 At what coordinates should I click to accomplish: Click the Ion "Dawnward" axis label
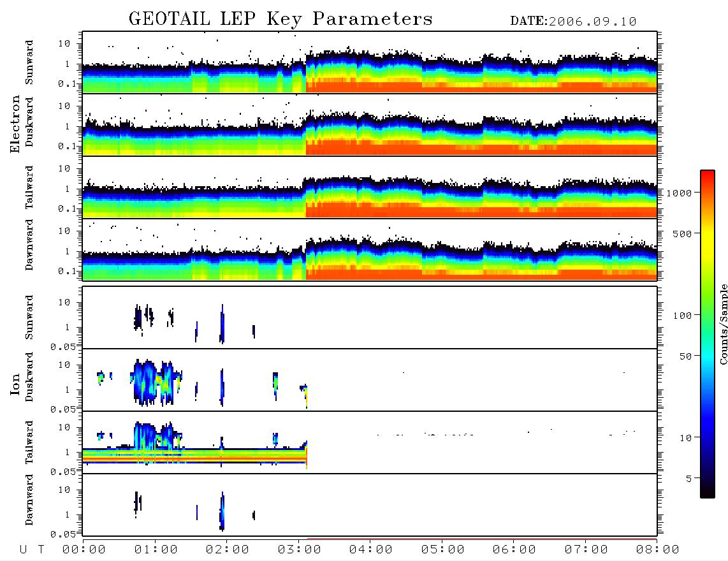tap(29, 500)
